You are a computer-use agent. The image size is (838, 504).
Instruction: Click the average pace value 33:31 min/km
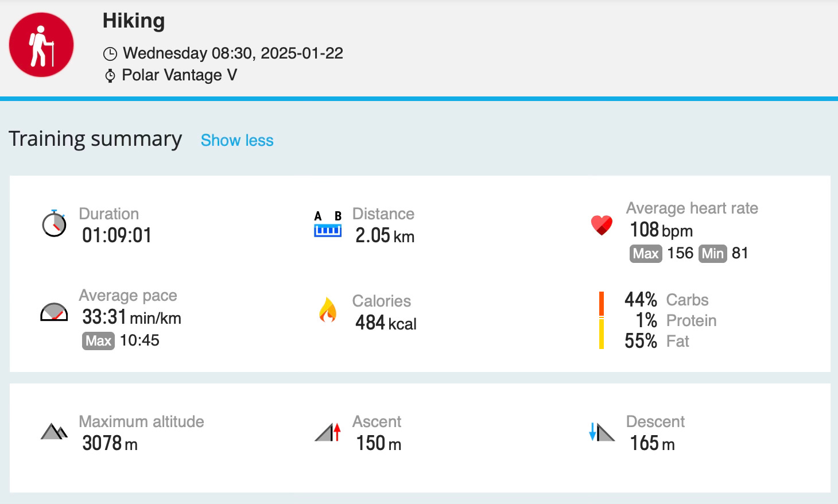[131, 317]
